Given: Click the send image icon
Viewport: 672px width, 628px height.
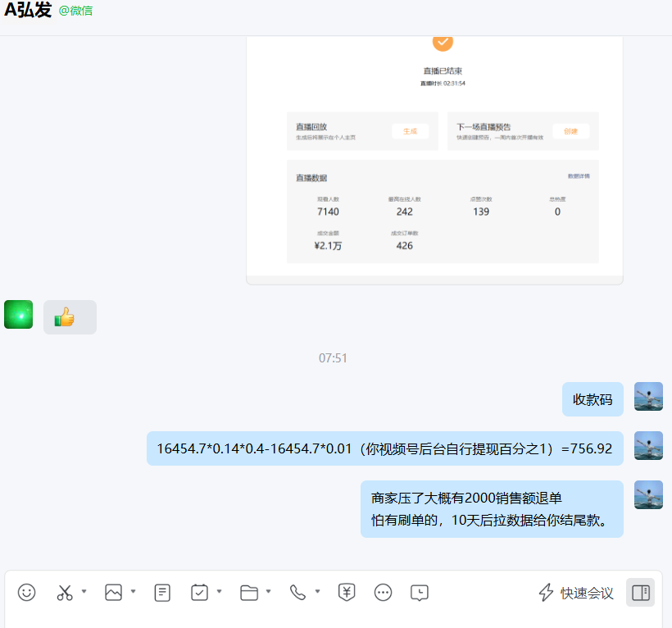Looking at the screenshot, I should (x=114, y=593).
